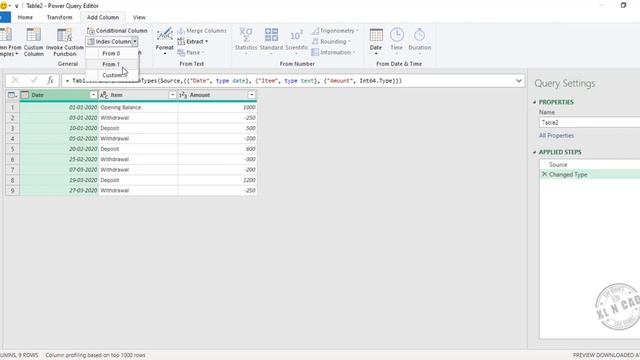Select the Source applied step

[x=590, y=164]
